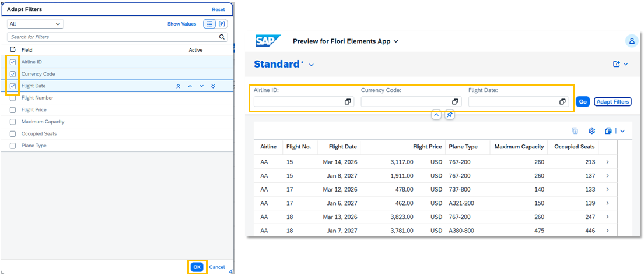644x276 pixels.
Task: Click the Currency Code filter input
Action: coord(411,102)
